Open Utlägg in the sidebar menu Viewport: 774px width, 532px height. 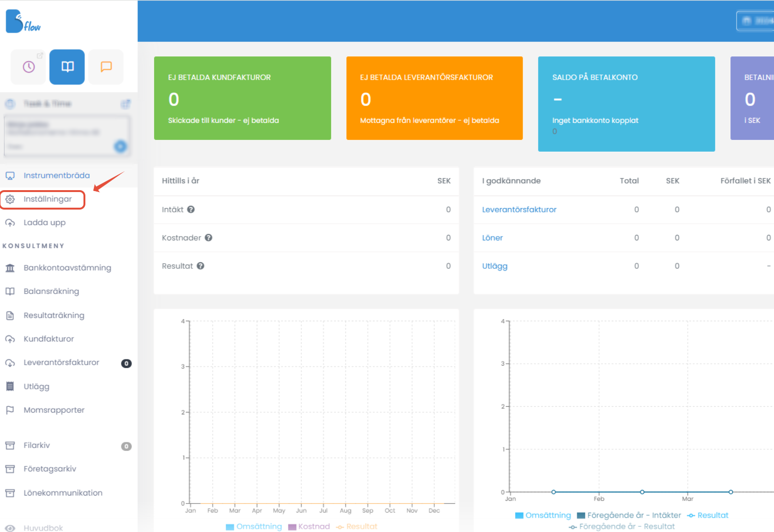click(x=37, y=386)
